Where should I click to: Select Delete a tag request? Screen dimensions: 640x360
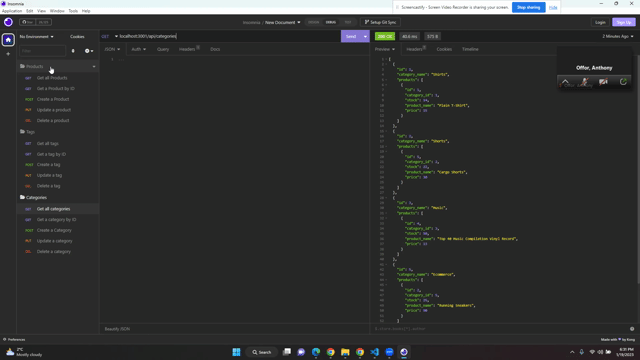coord(48,186)
